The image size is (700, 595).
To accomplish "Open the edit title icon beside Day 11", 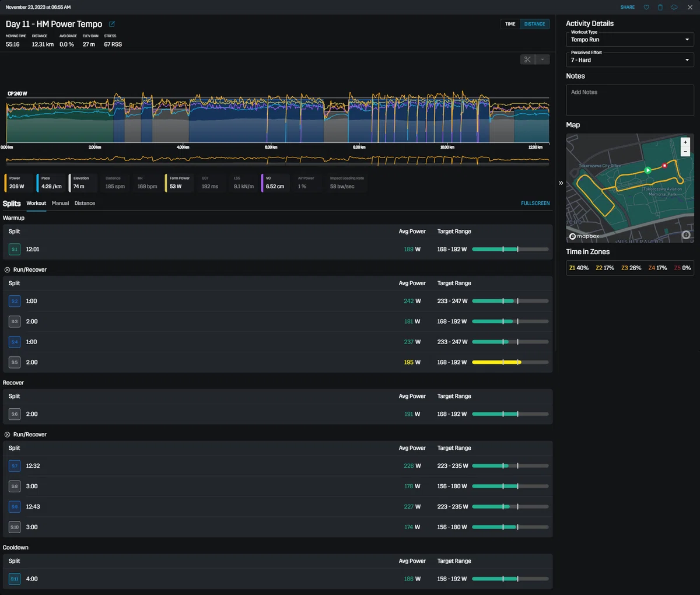I will (112, 24).
